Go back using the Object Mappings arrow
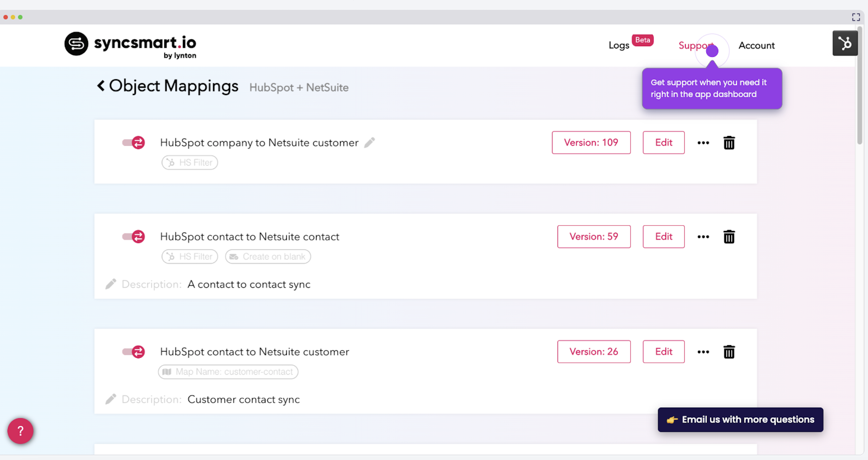The height and width of the screenshot is (460, 868). (101, 86)
